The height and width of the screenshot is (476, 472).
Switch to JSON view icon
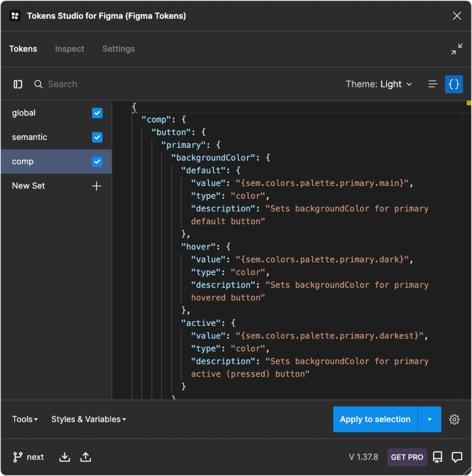[454, 84]
